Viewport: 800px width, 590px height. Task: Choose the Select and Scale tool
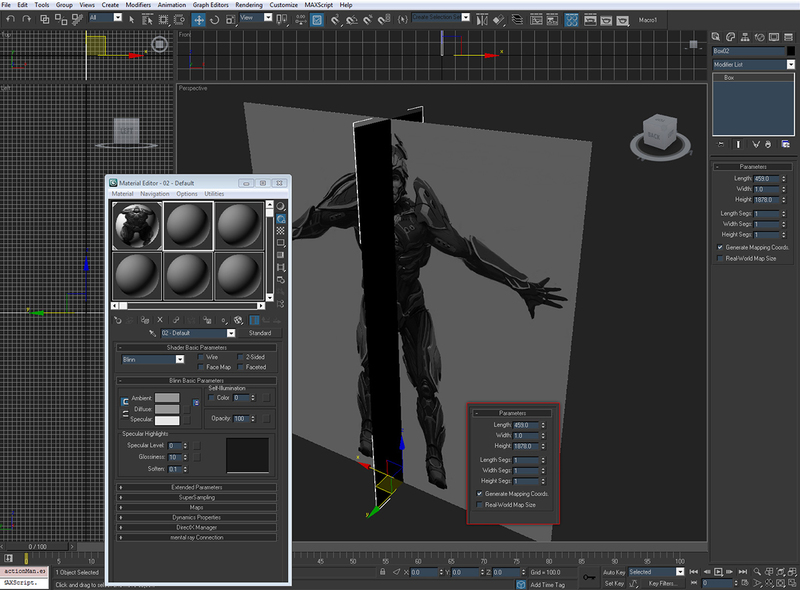(x=231, y=19)
